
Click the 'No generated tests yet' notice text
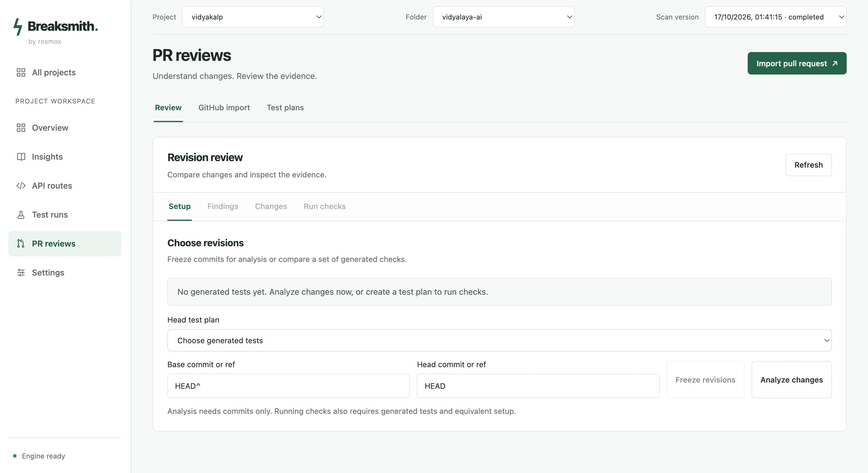[x=333, y=292]
